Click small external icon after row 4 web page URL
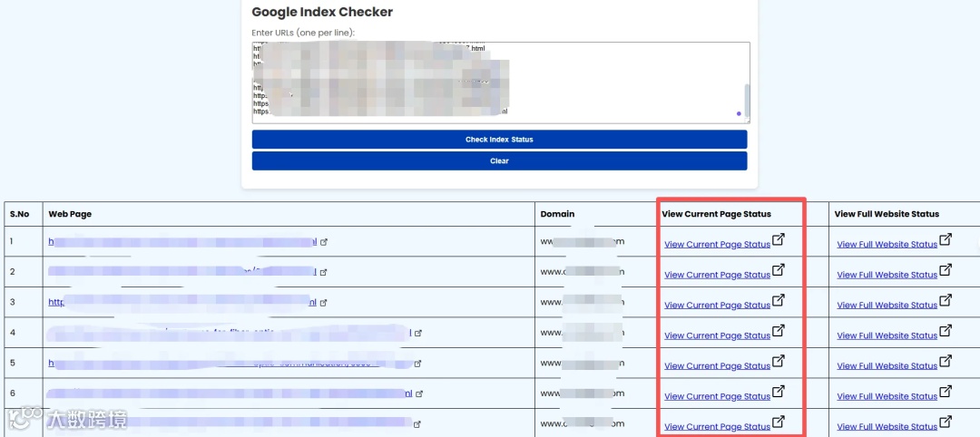This screenshot has width=980, height=437. 418,334
